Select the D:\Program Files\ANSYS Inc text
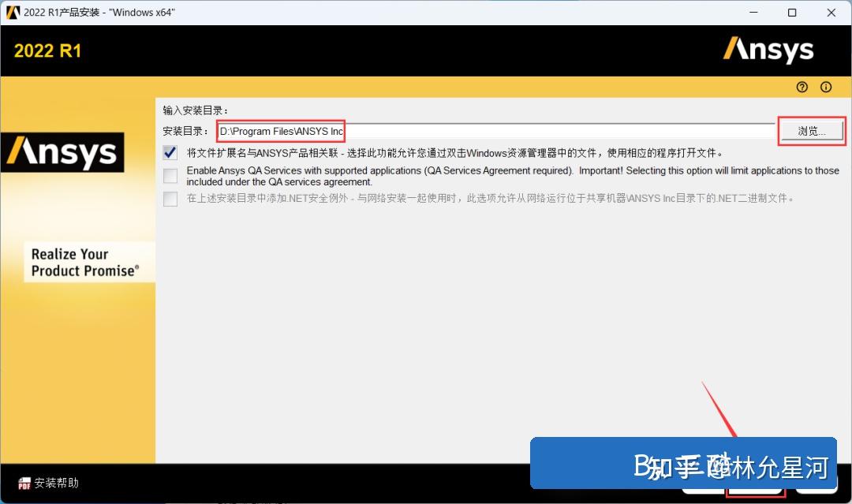 pyautogui.click(x=280, y=130)
